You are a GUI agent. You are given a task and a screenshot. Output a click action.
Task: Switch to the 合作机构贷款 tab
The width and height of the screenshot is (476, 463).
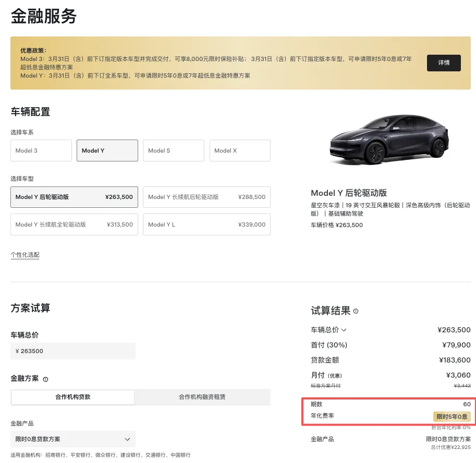[x=73, y=397]
